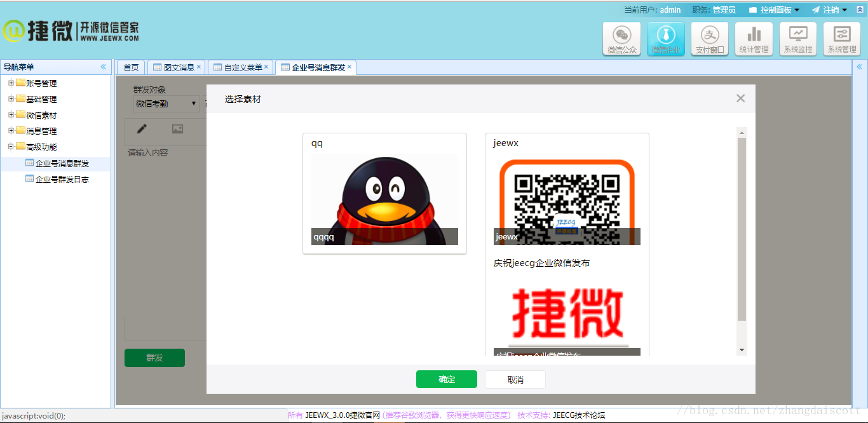Click the 导航菜单 panel header

[56, 67]
